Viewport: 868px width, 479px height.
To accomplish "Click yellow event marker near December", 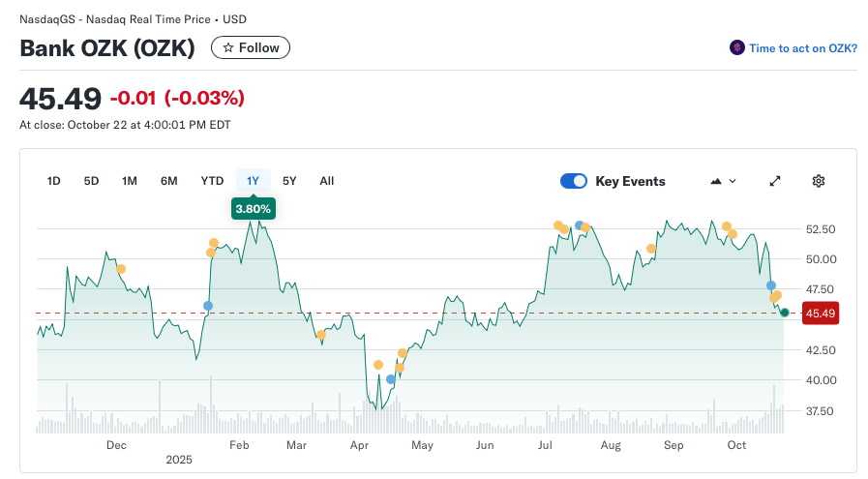I will (x=121, y=269).
